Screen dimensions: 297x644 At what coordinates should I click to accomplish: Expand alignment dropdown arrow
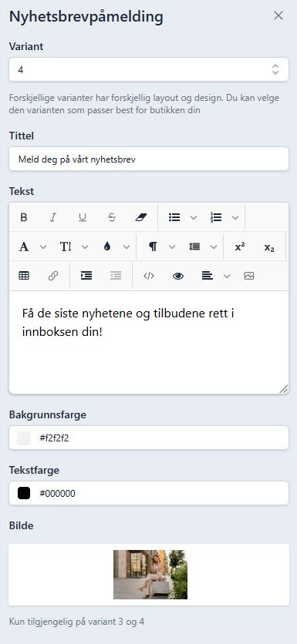pyautogui.click(x=227, y=276)
